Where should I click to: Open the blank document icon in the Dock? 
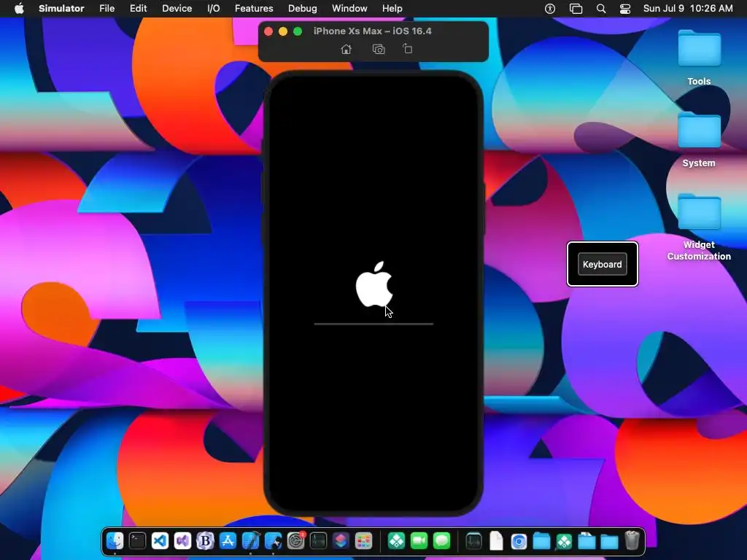point(496,541)
